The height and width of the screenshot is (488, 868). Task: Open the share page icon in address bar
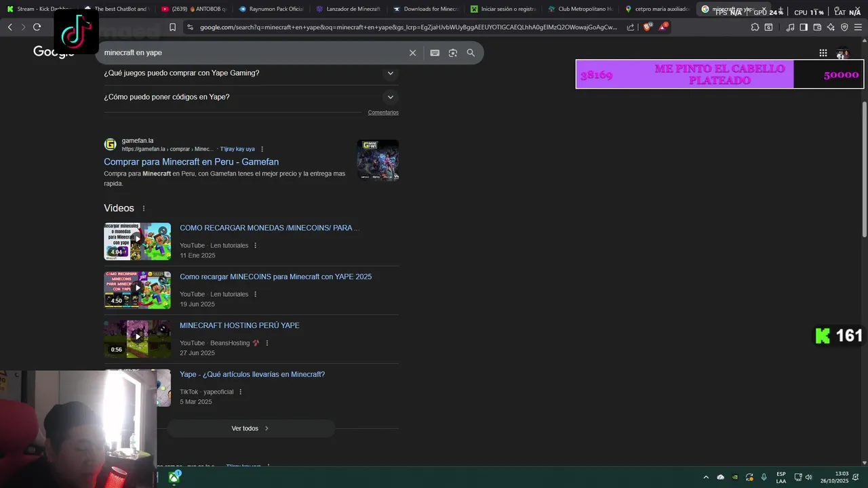pyautogui.click(x=631, y=27)
